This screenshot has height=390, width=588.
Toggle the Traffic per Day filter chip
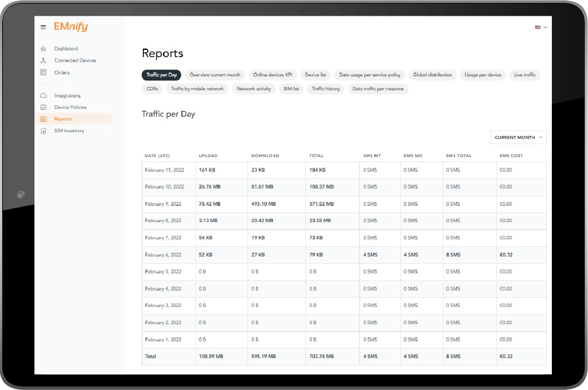tap(161, 74)
